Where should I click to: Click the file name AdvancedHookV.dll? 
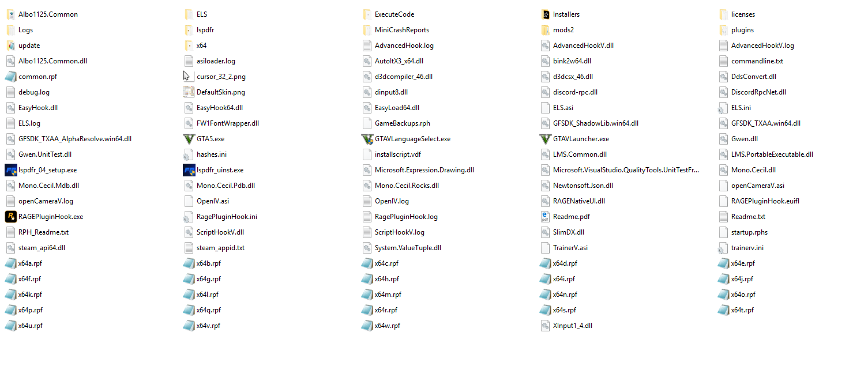(x=584, y=46)
